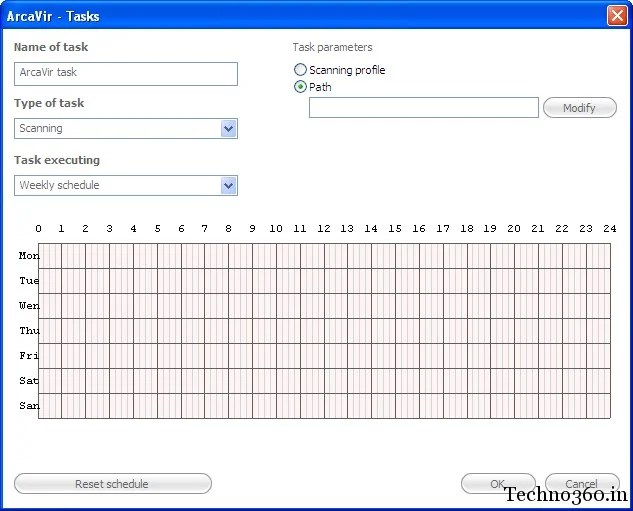The width and height of the screenshot is (633, 511).
Task: Click the hour 17 column header
Action: 443,229
